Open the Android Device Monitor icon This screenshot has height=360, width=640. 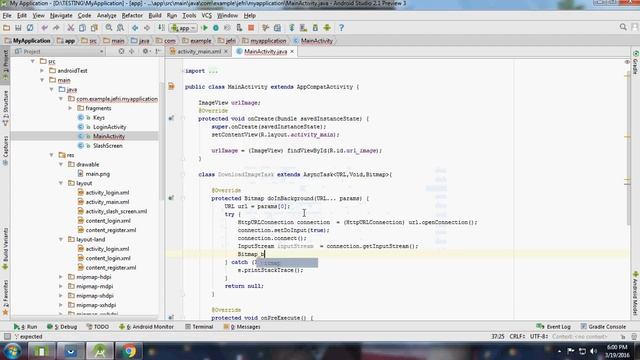[x=327, y=28]
